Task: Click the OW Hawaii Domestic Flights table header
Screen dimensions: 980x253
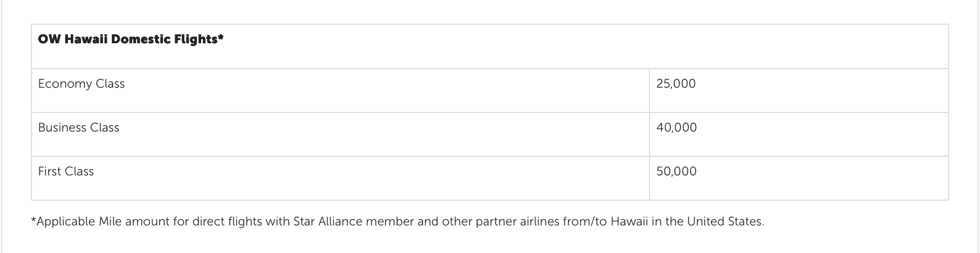Action: [x=131, y=39]
